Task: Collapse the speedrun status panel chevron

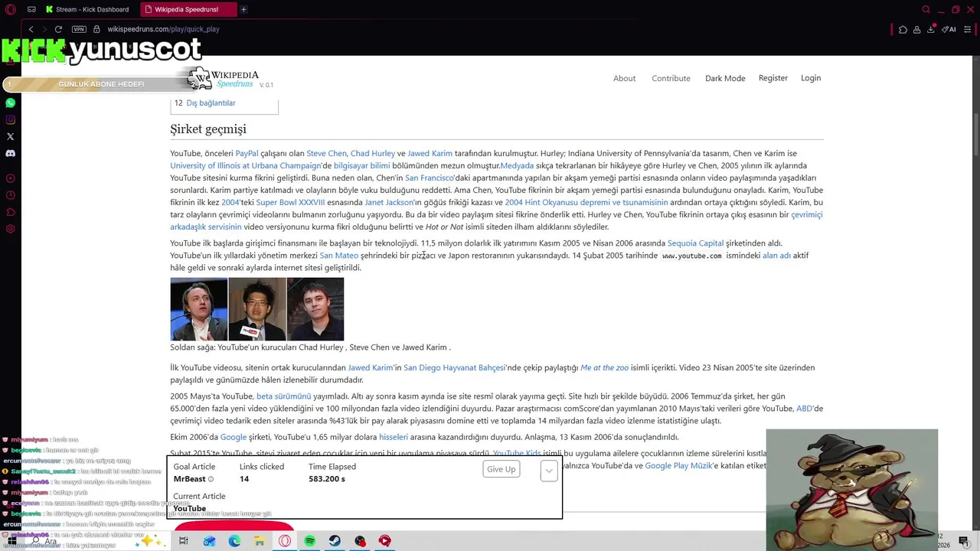Action: (x=549, y=471)
